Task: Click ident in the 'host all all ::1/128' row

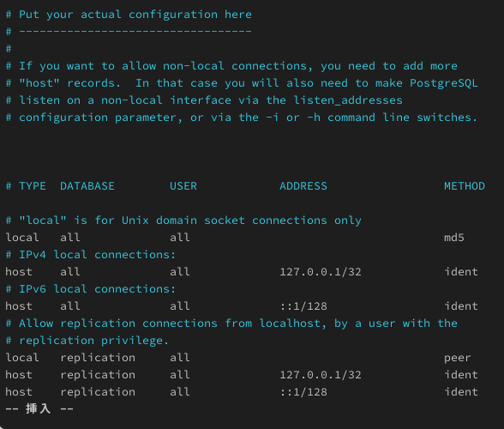Action: (461, 306)
